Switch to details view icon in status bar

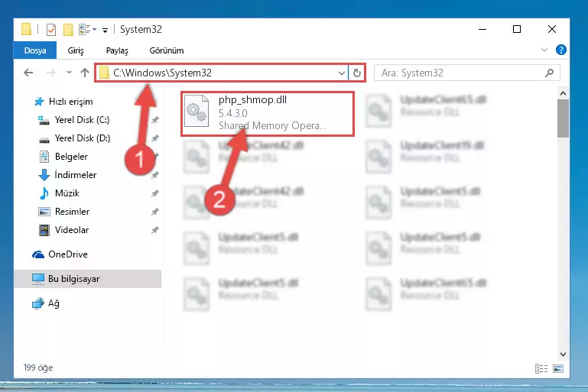click(541, 369)
